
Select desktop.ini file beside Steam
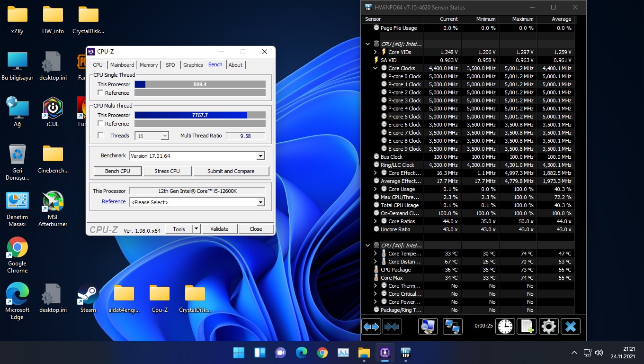coord(53,298)
